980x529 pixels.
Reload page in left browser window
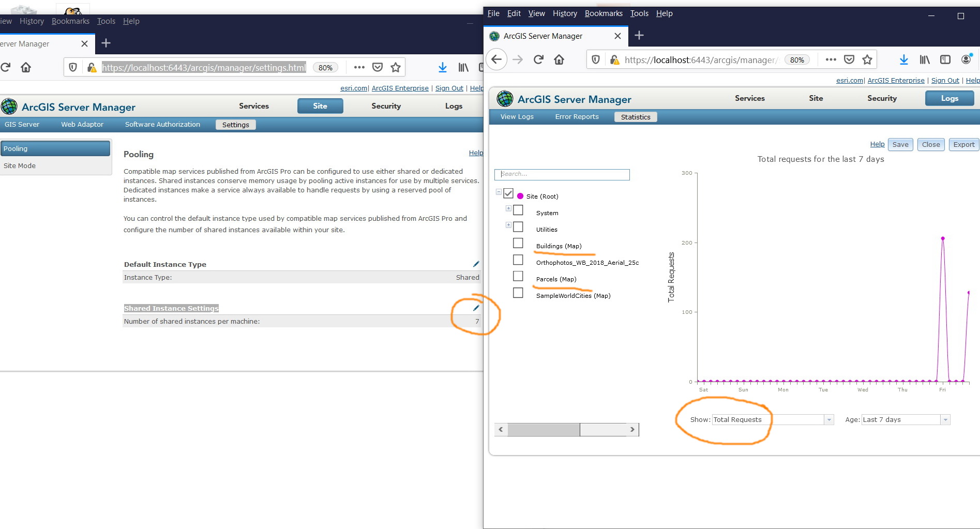click(x=6, y=67)
